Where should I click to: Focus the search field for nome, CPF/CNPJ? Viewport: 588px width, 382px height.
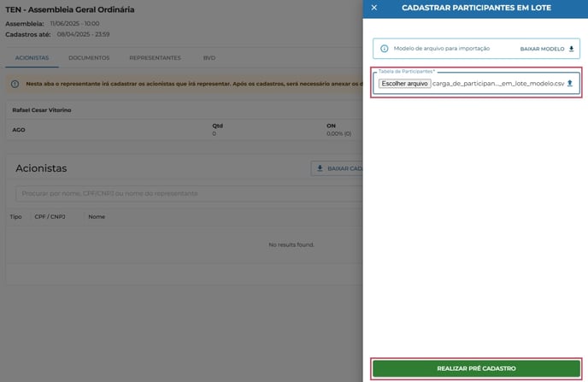pos(189,193)
